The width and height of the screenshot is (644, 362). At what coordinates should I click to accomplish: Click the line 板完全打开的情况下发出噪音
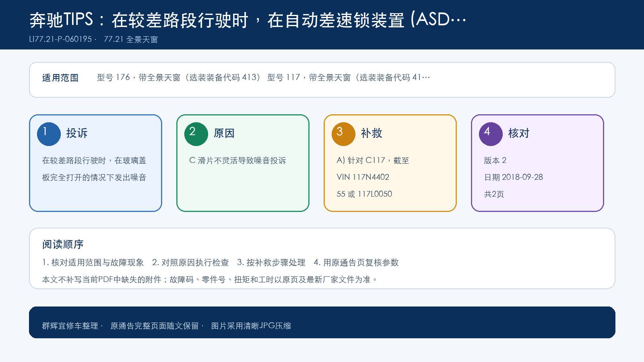point(94,177)
